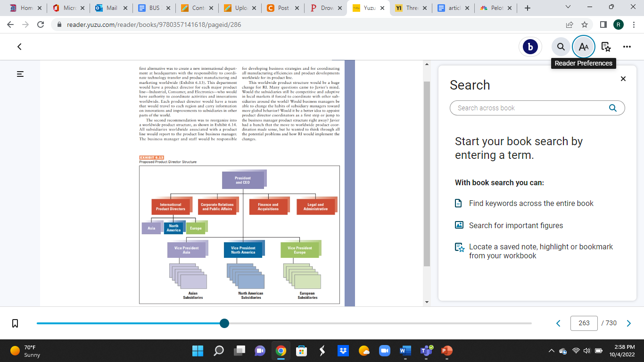The image size is (644, 362).
Task: Open the Wi-Fi network icon in tray
Action: (x=576, y=351)
